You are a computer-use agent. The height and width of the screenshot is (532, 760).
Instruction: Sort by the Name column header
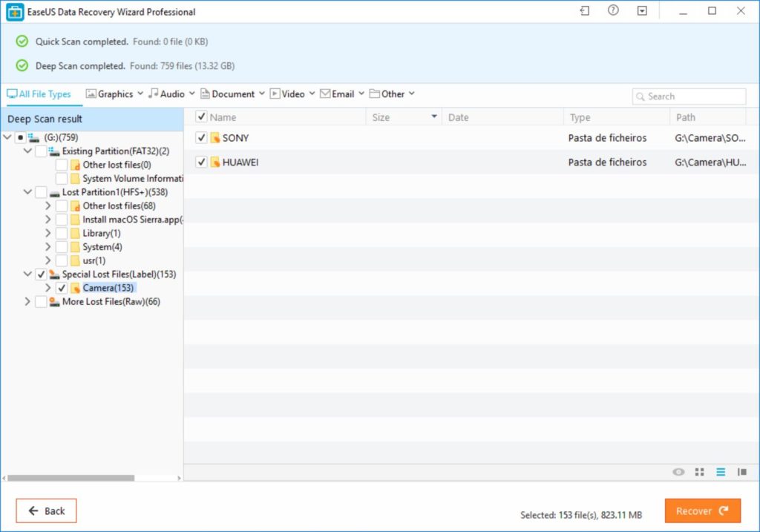(x=223, y=117)
